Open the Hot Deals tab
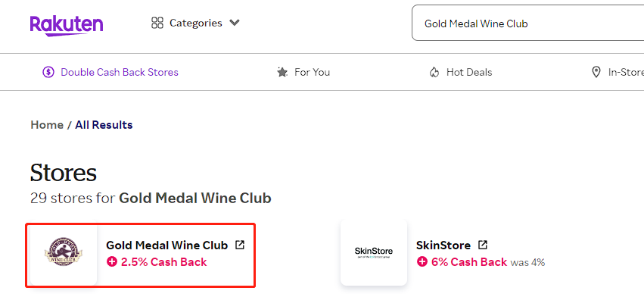Viewport: 644px width, 294px height. pos(460,73)
